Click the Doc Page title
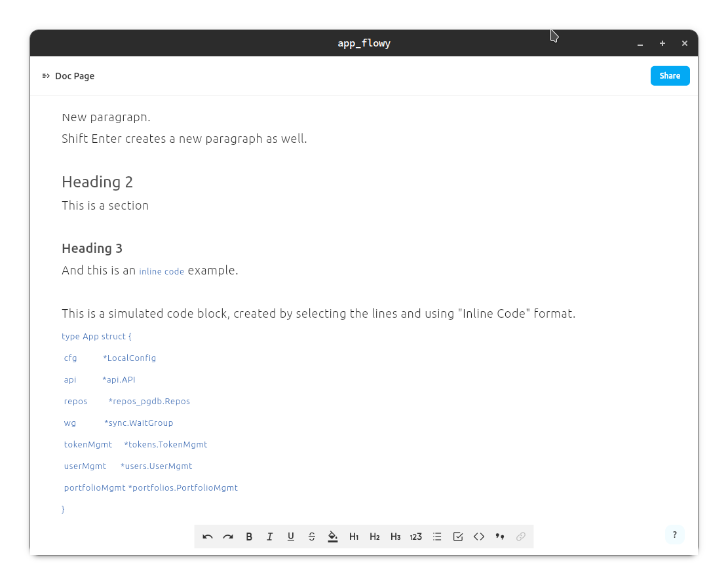The width and height of the screenshot is (728, 585). tap(75, 76)
